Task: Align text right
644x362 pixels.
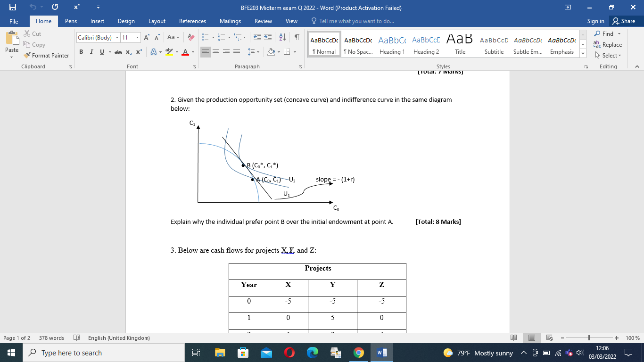Action: point(226,52)
